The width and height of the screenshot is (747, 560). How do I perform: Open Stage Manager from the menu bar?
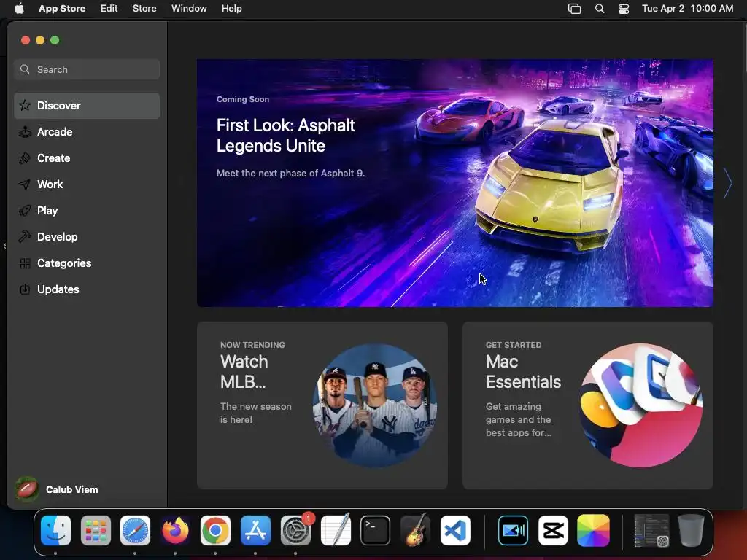point(575,9)
